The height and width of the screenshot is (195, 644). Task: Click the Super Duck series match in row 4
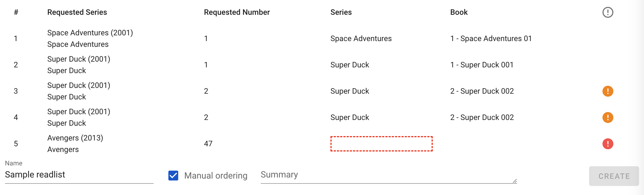pos(350,117)
